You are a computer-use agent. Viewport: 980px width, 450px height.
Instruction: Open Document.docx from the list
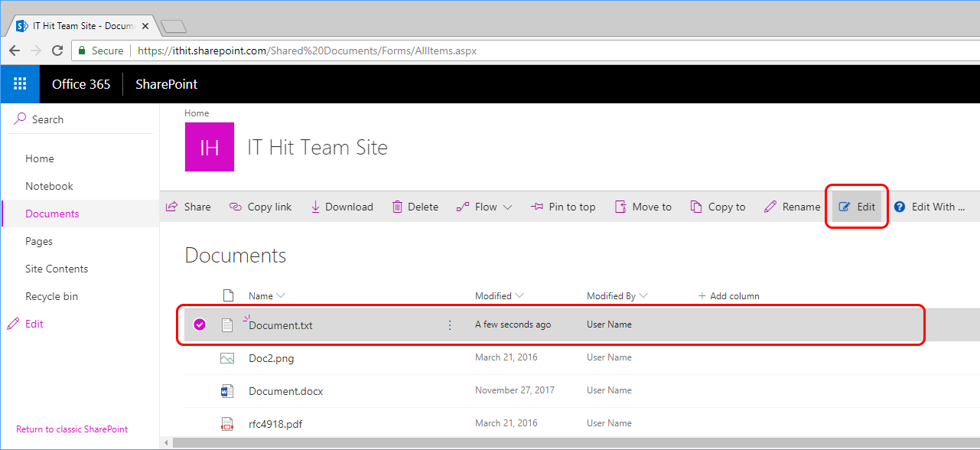click(x=286, y=391)
